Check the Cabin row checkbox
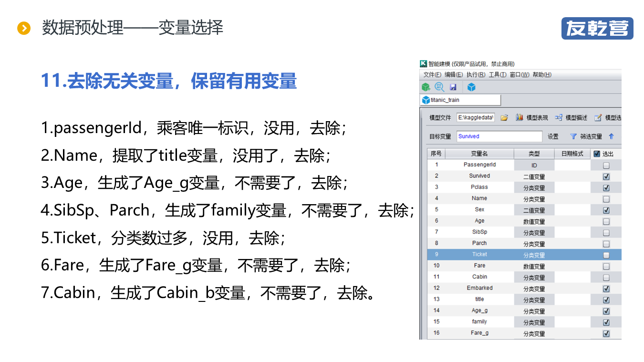 (606, 277)
